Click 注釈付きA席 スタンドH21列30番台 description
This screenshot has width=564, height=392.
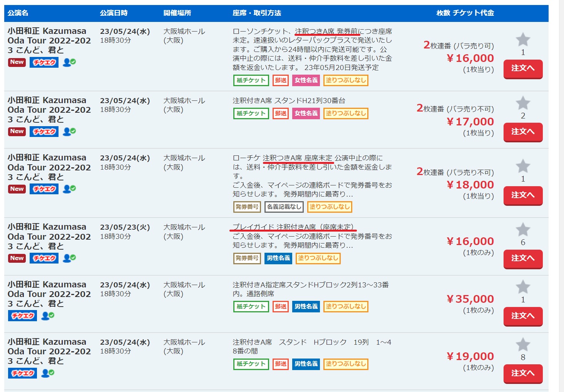[x=289, y=101]
